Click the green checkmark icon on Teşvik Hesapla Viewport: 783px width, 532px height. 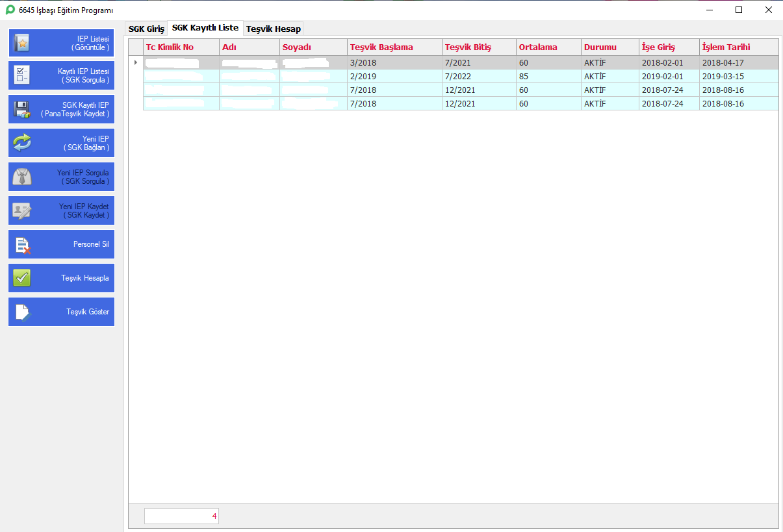tap(22, 278)
